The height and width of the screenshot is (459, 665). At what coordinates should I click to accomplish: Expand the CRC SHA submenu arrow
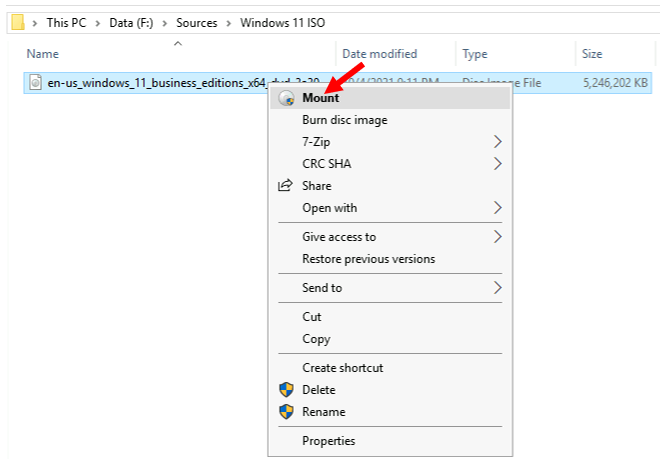(498, 164)
